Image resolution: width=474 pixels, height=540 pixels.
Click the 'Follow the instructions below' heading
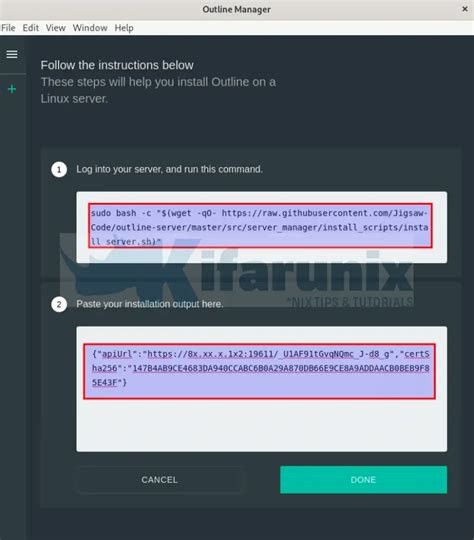(117, 65)
